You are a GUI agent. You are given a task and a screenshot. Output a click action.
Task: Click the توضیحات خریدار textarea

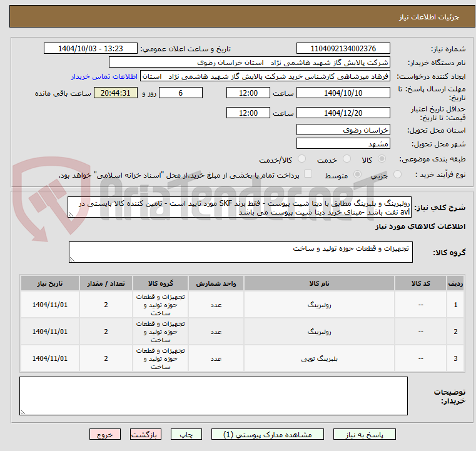213,396
